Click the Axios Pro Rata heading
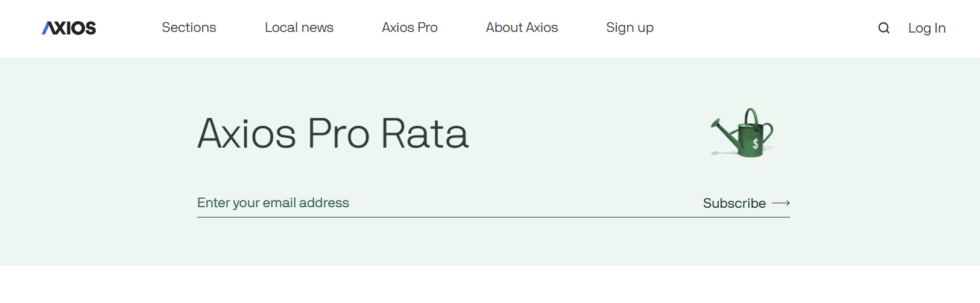Image resolution: width=980 pixels, height=303 pixels. (x=333, y=133)
